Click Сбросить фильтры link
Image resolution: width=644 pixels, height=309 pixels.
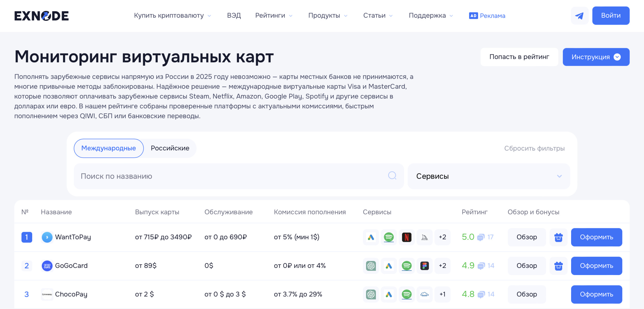(534, 148)
